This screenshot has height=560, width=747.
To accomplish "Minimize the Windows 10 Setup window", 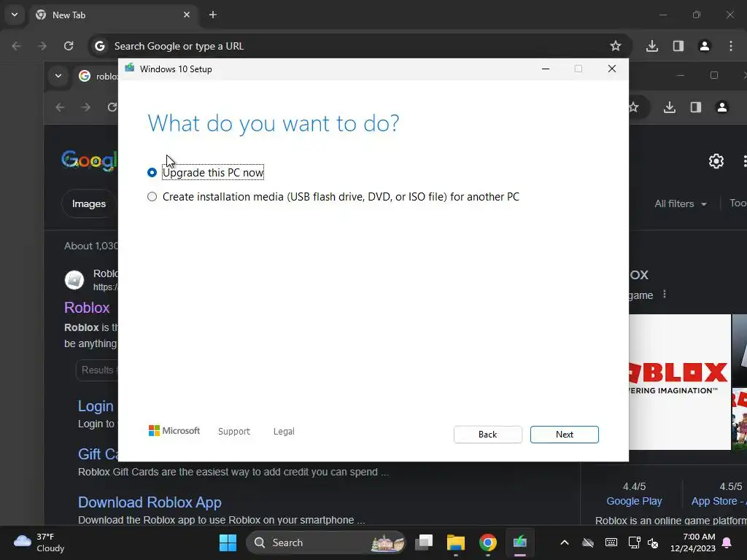I will [x=546, y=69].
